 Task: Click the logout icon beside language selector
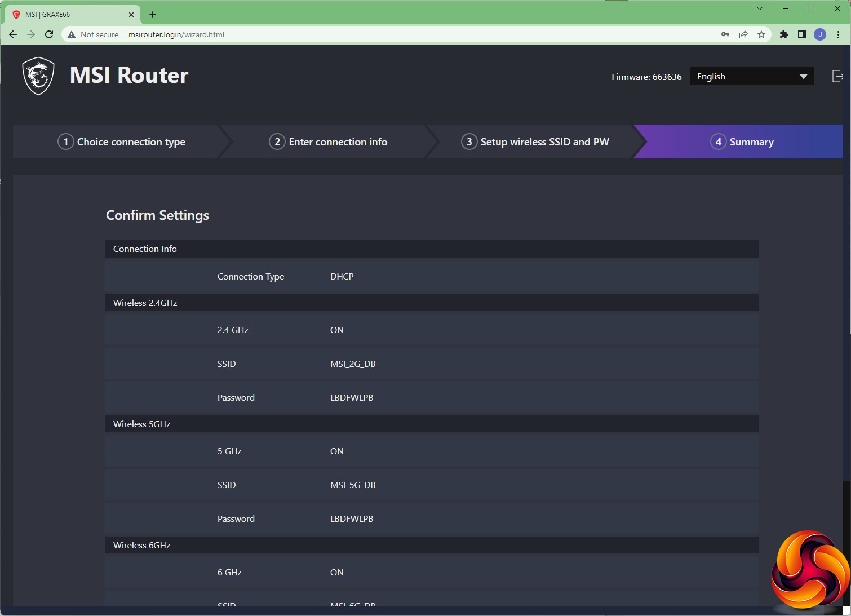pos(837,76)
